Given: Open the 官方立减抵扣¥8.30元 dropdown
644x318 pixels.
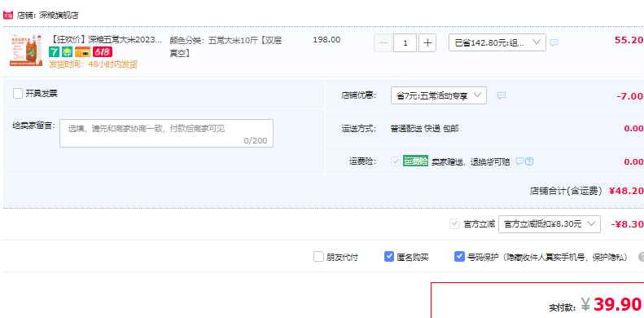Looking at the screenshot, I should (549, 224).
